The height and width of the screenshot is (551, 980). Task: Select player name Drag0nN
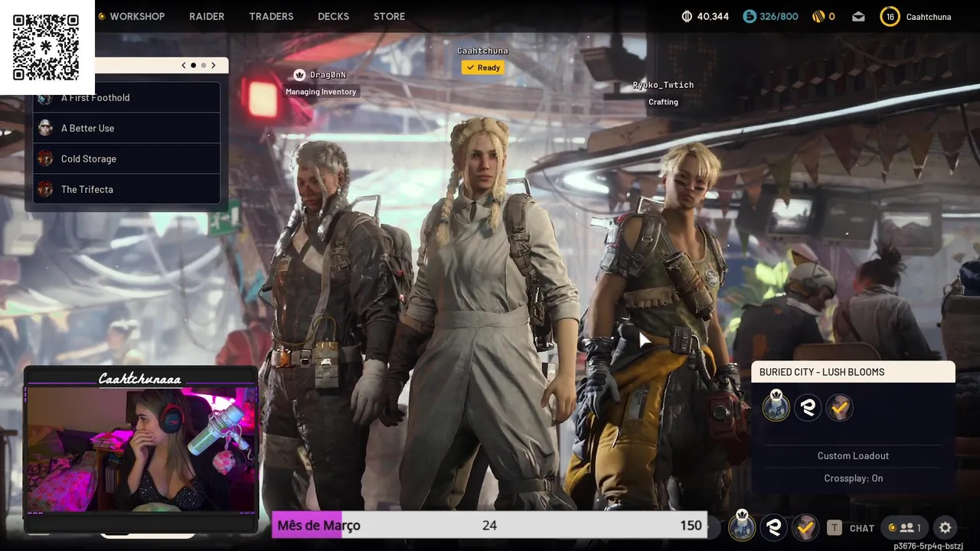click(328, 75)
